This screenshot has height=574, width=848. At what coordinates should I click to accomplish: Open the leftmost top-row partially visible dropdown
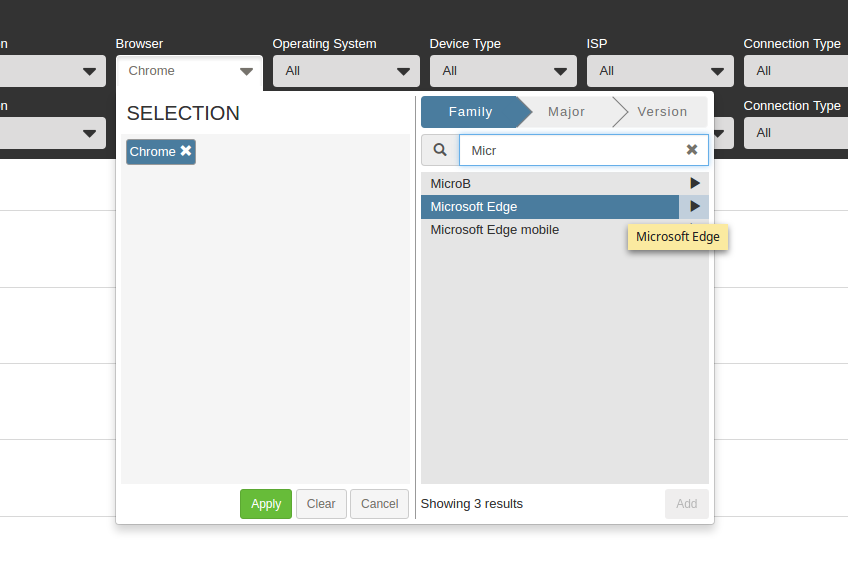click(x=52, y=71)
